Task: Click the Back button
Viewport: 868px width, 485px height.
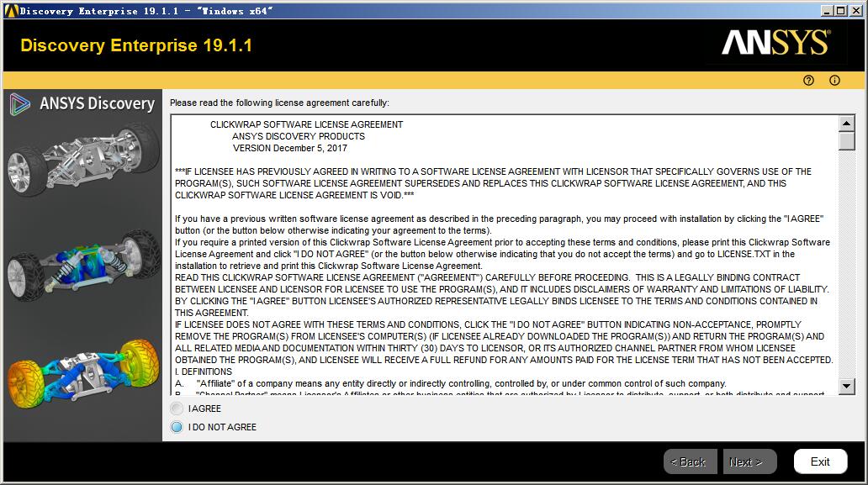Action: click(691, 461)
